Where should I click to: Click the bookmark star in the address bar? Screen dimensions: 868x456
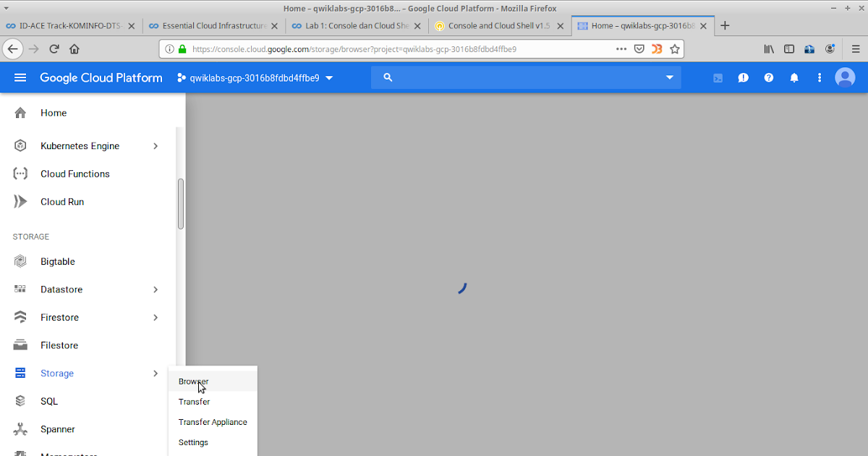674,48
